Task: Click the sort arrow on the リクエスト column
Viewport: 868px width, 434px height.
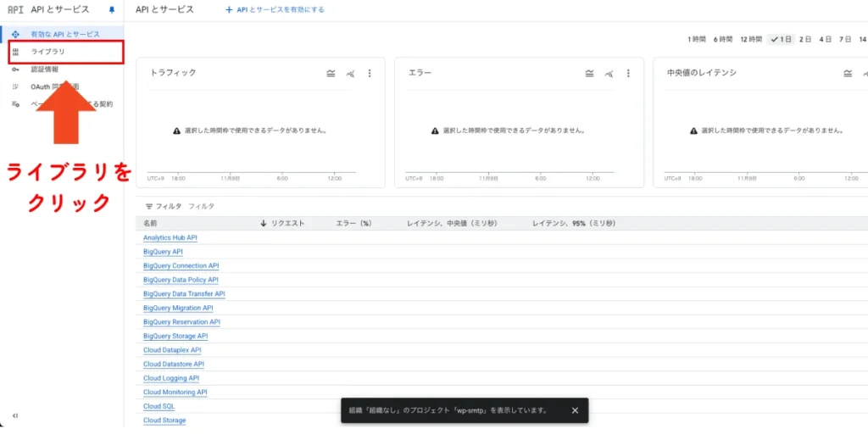Action: [x=264, y=223]
